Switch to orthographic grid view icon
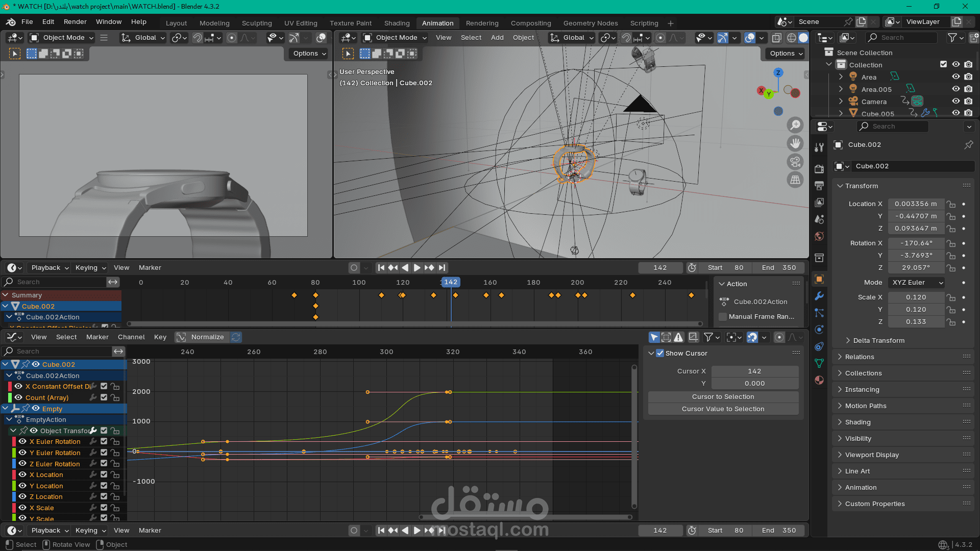The height and width of the screenshot is (551, 980). (x=795, y=180)
